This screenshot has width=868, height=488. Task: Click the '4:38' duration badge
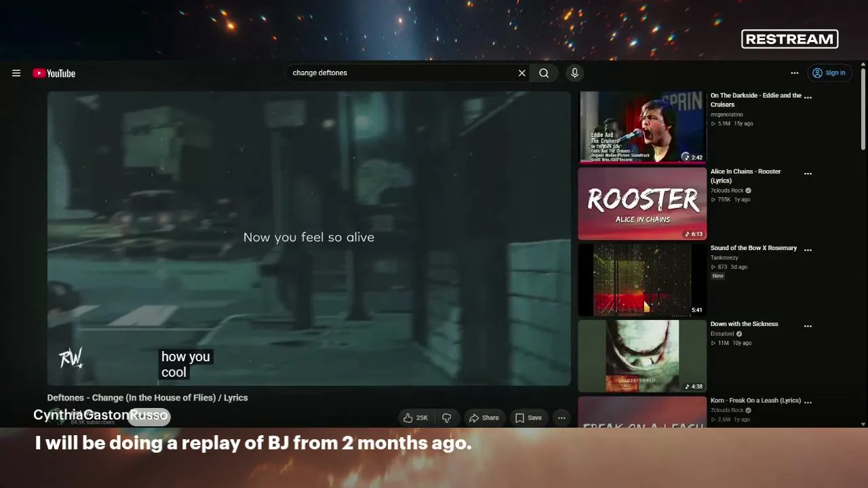click(x=694, y=386)
